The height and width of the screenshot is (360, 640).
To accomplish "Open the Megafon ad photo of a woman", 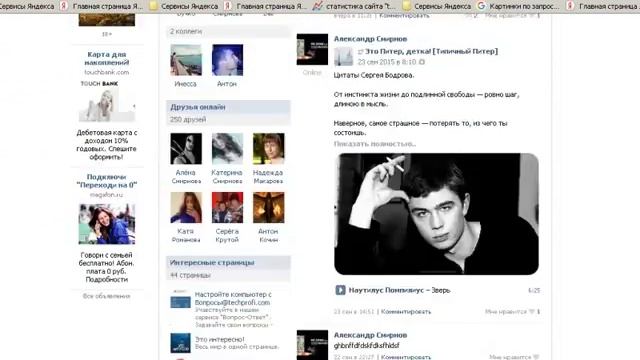I will point(107,224).
